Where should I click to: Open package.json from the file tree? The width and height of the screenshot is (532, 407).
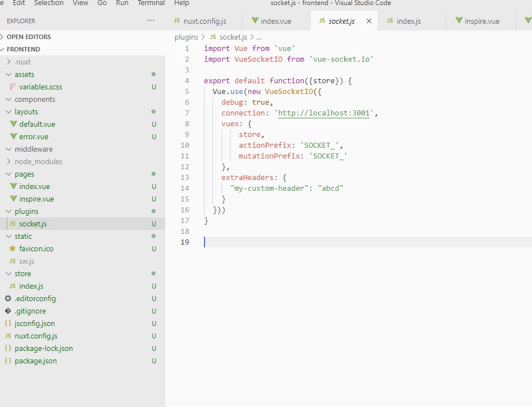[36, 361]
